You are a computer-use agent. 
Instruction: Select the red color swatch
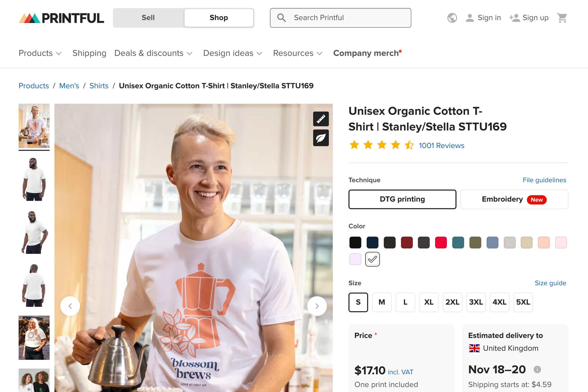pyautogui.click(x=441, y=242)
